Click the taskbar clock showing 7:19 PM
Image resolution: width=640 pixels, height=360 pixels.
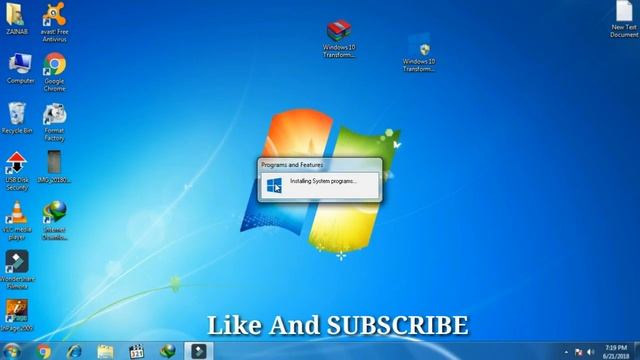tap(616, 352)
